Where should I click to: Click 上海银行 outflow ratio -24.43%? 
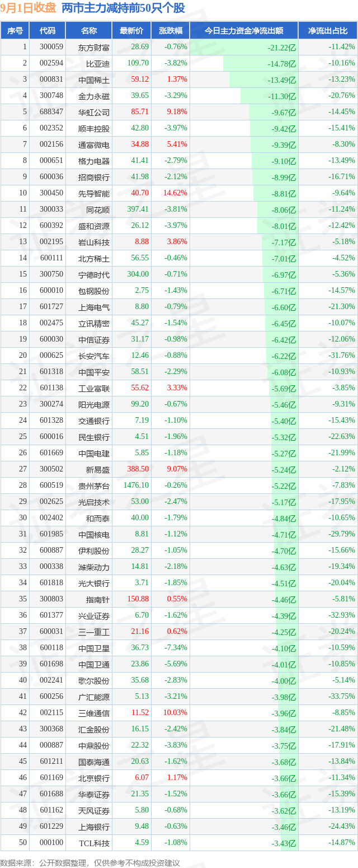click(342, 827)
